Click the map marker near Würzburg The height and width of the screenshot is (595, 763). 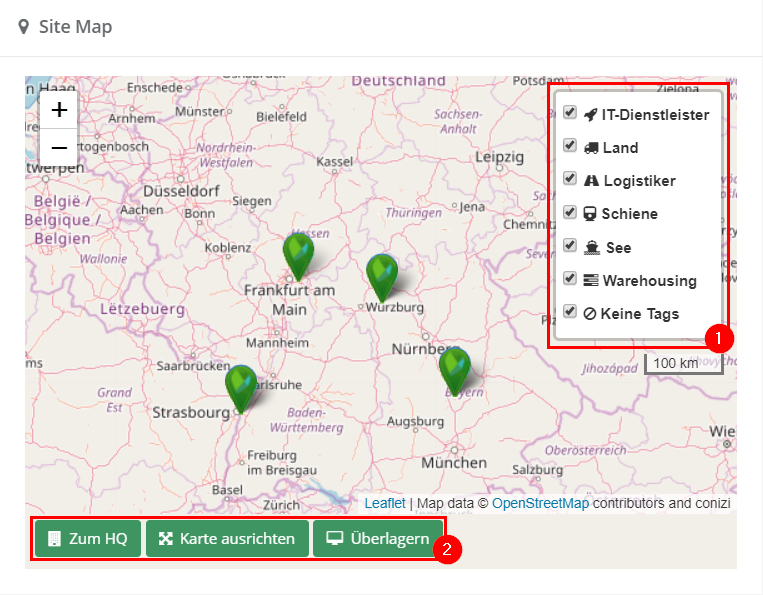coord(382,277)
